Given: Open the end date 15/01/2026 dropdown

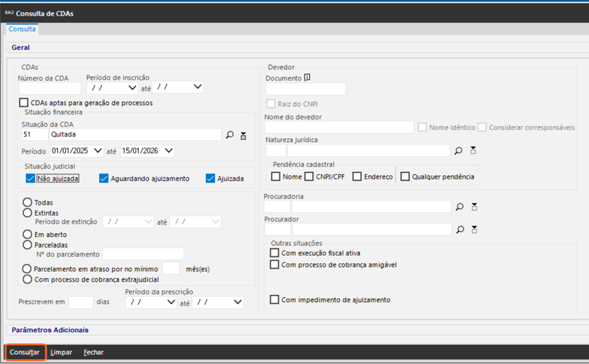Looking at the screenshot, I should (169, 151).
